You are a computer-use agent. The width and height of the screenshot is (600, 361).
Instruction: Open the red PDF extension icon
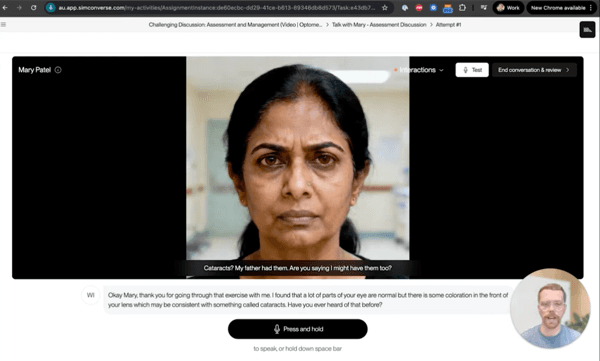coord(419,8)
